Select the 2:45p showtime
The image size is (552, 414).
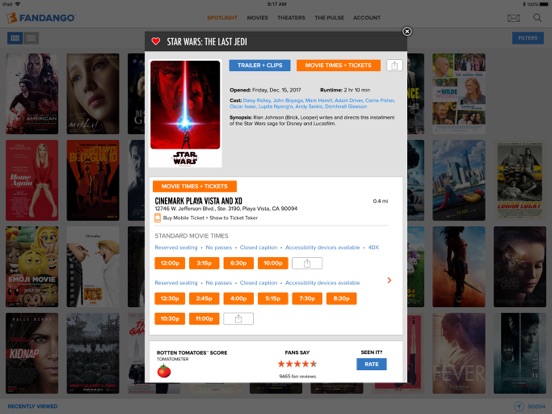pyautogui.click(x=204, y=299)
